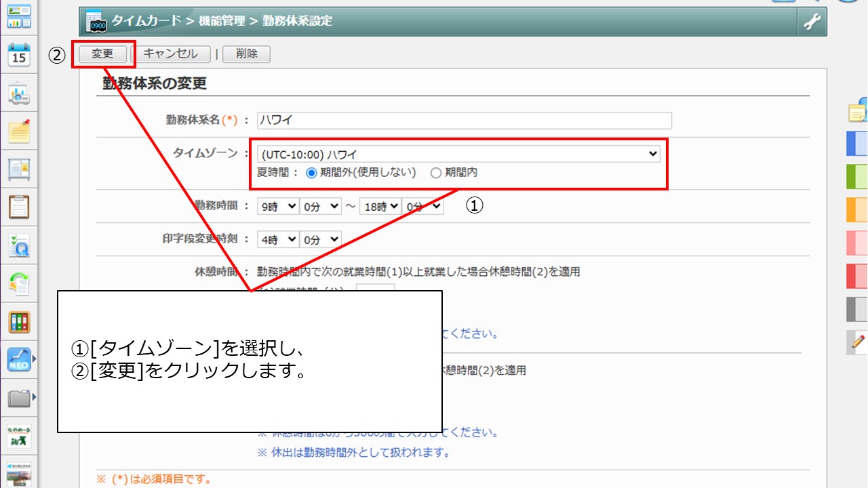Image resolution: width=868 pixels, height=488 pixels.
Task: Open the 4時 印字段変更時刻 hour dropdown
Action: click(278, 239)
